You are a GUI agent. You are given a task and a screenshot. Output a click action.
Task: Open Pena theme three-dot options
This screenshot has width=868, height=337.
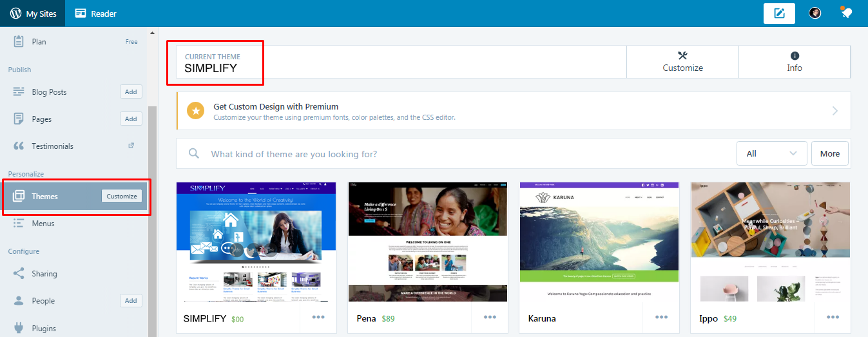point(490,317)
